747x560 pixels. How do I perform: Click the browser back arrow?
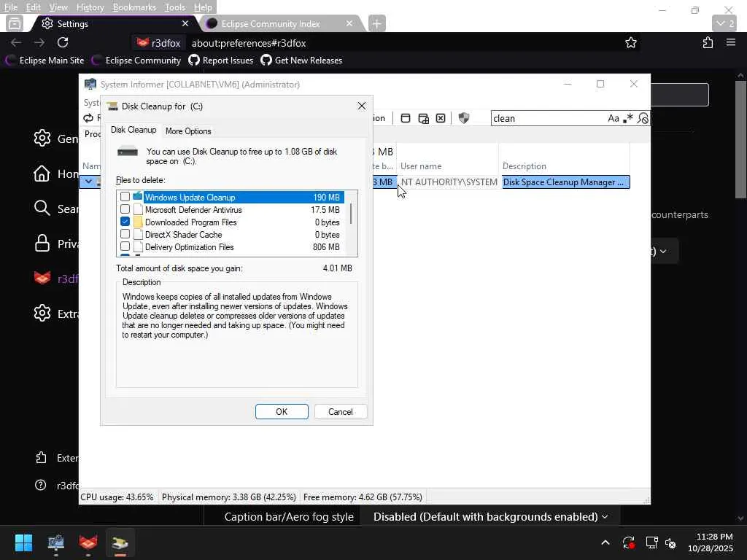point(16,43)
